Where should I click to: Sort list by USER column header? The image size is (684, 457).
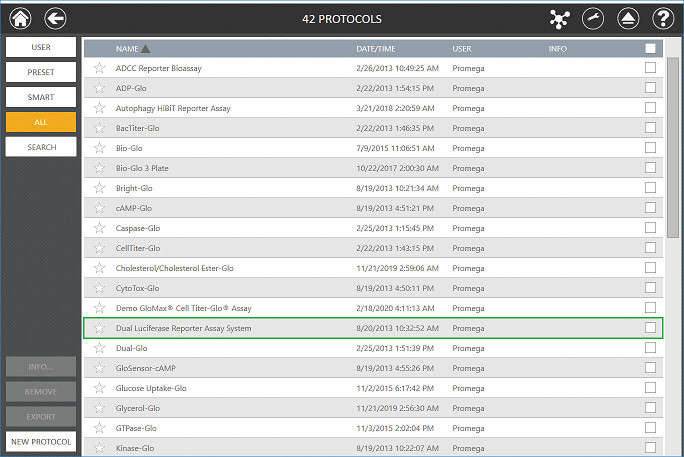pyautogui.click(x=462, y=48)
